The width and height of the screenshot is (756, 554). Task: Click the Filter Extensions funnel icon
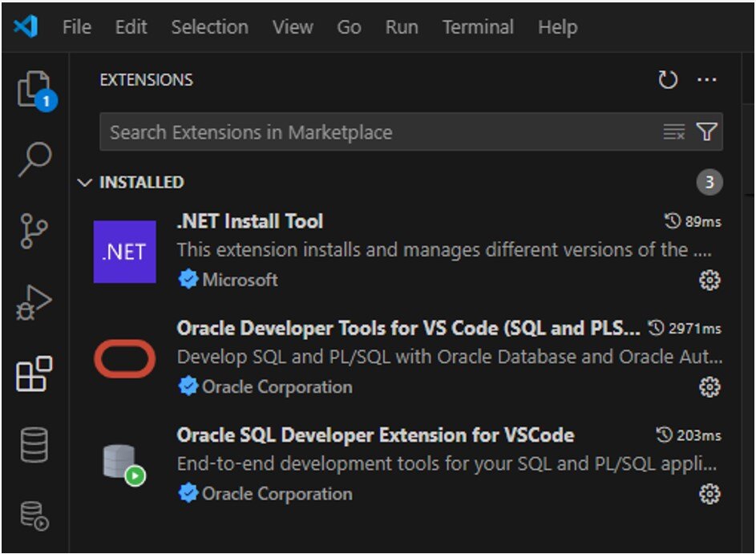click(705, 132)
